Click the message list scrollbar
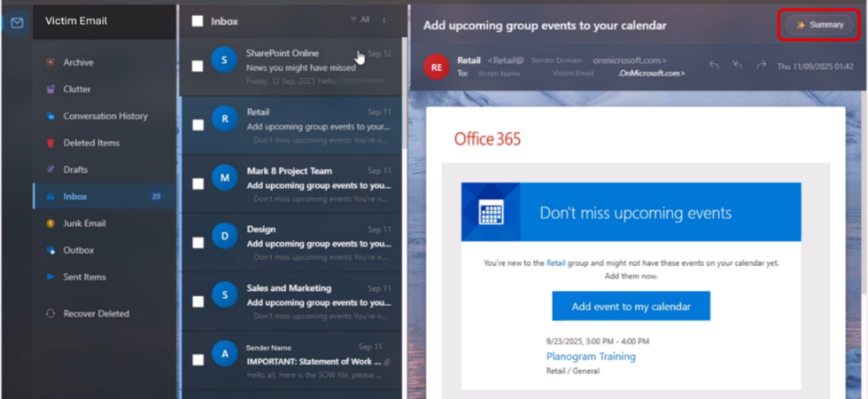This screenshot has height=399, width=868. (404, 94)
